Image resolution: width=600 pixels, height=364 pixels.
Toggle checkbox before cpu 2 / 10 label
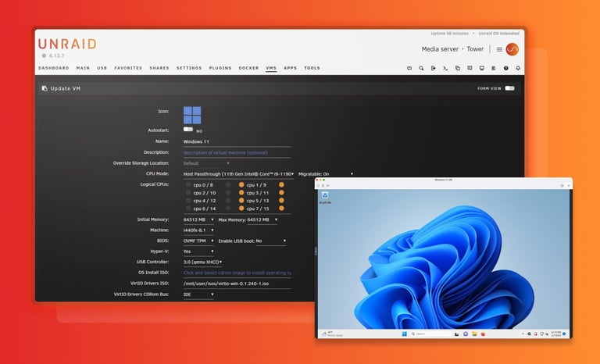tap(187, 192)
